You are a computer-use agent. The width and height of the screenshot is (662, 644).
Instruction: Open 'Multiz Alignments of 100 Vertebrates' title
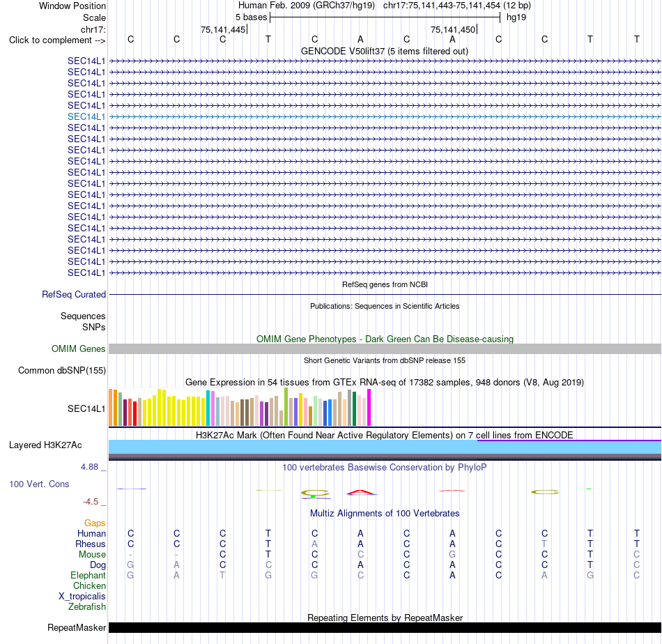point(385,514)
